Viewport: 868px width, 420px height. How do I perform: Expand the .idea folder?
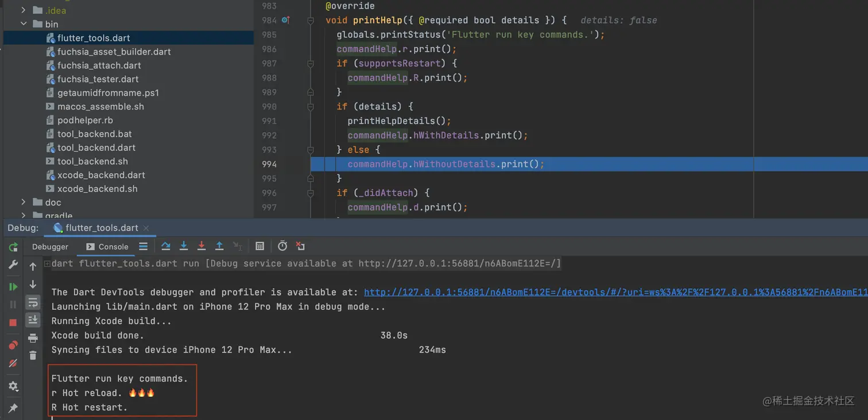pyautogui.click(x=24, y=10)
